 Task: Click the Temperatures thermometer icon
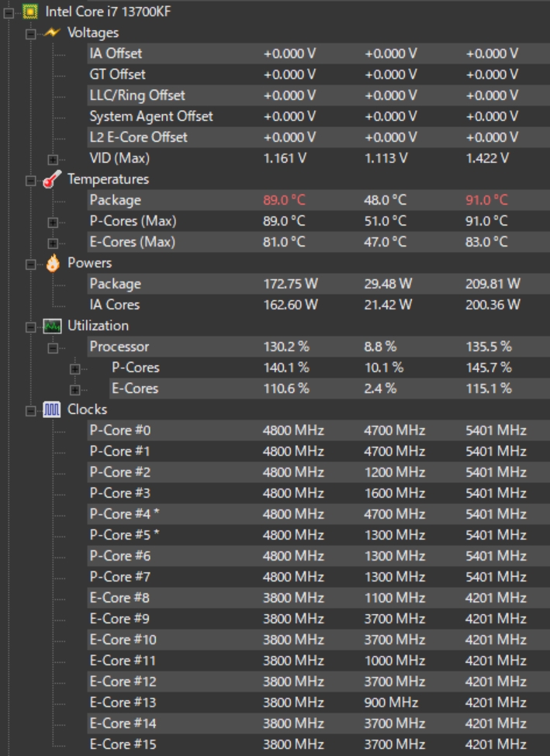[x=52, y=179]
